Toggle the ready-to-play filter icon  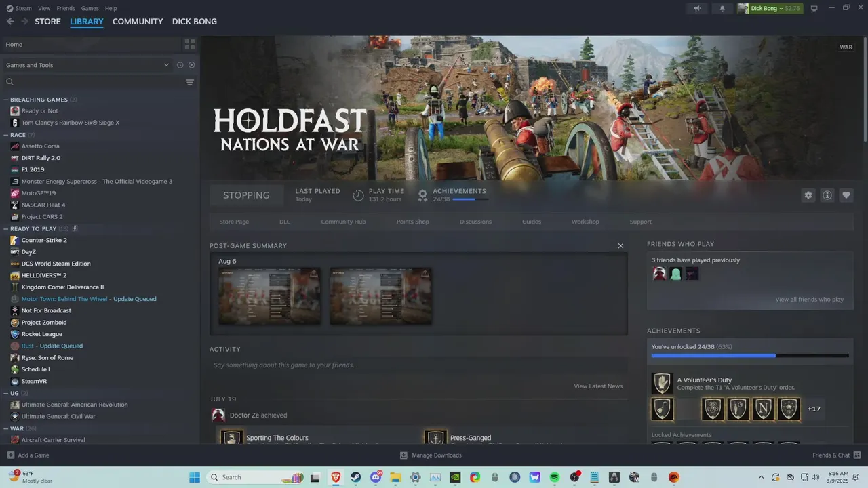click(192, 65)
